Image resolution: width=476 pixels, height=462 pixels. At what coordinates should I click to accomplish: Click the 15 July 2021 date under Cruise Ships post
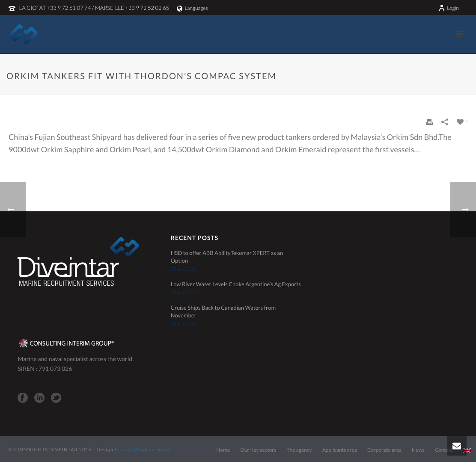183,324
